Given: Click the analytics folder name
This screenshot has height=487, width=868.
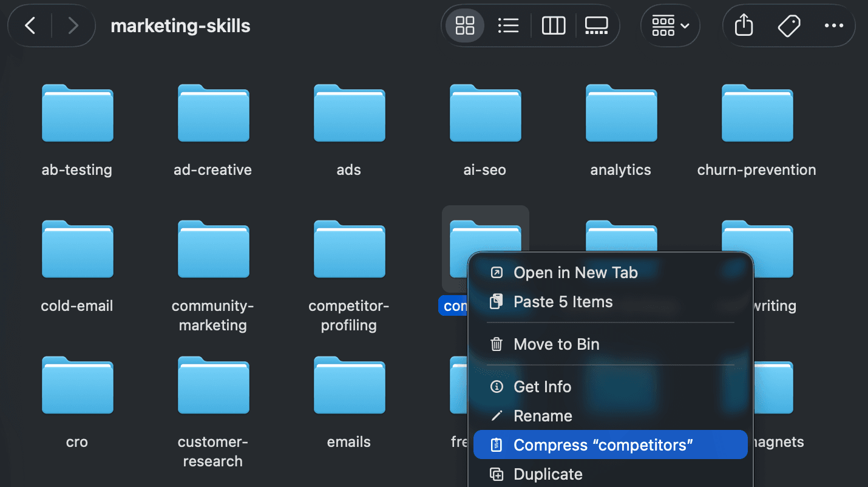Looking at the screenshot, I should (x=621, y=170).
